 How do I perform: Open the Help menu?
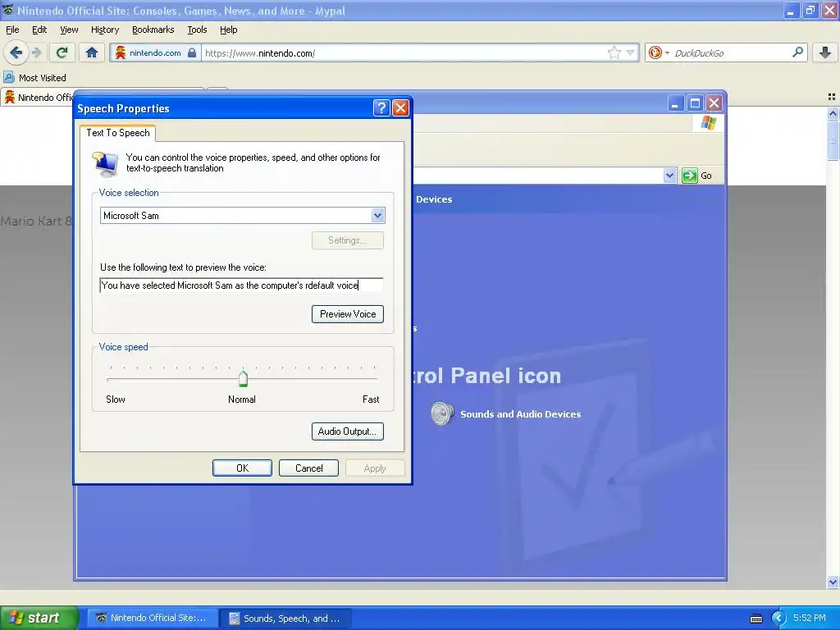[228, 30]
